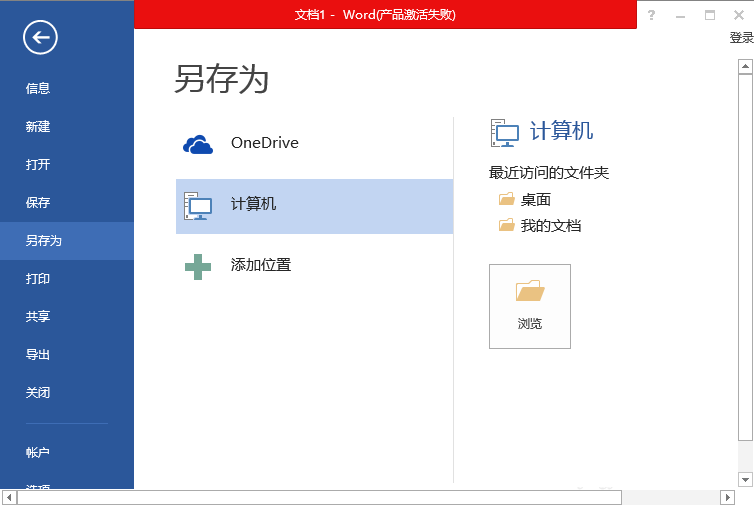This screenshot has height=506, width=754.
Task: Click the 登录 sign-in link
Action: pyautogui.click(x=741, y=38)
